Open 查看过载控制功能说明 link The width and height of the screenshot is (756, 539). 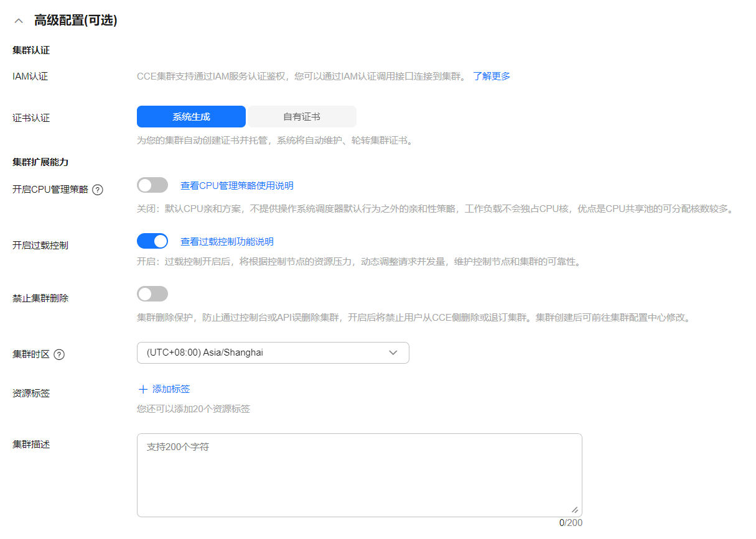tap(227, 241)
